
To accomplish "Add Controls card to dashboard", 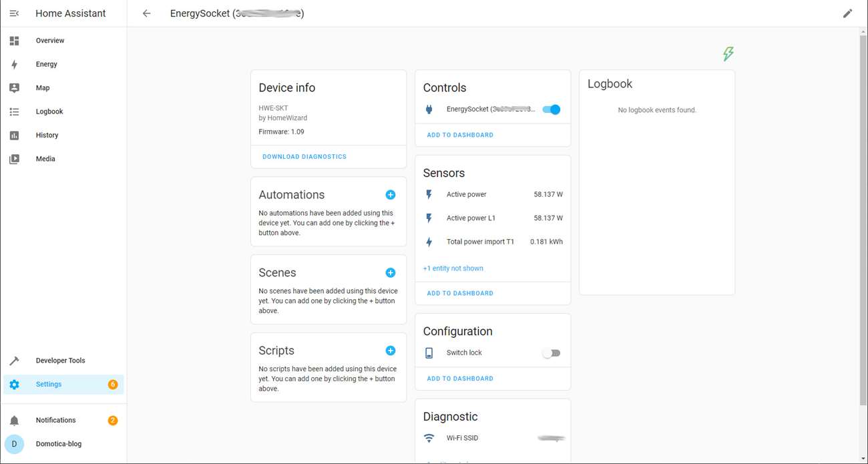I will [460, 135].
